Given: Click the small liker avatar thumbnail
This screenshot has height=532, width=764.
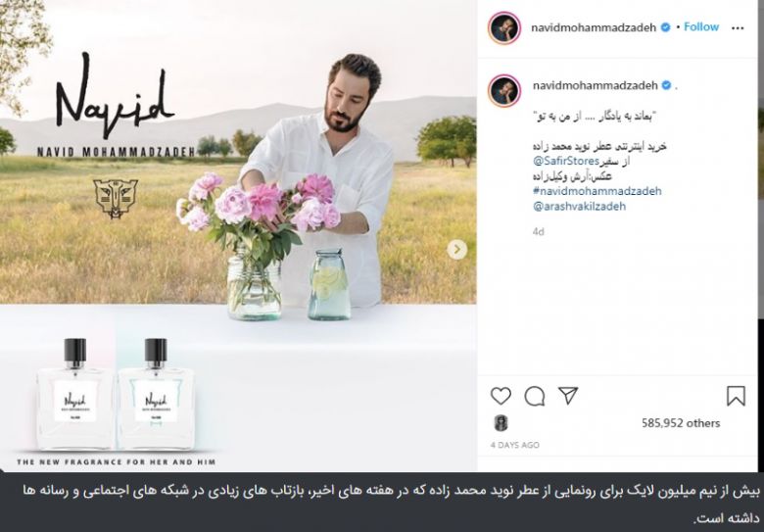Looking at the screenshot, I should 501,423.
